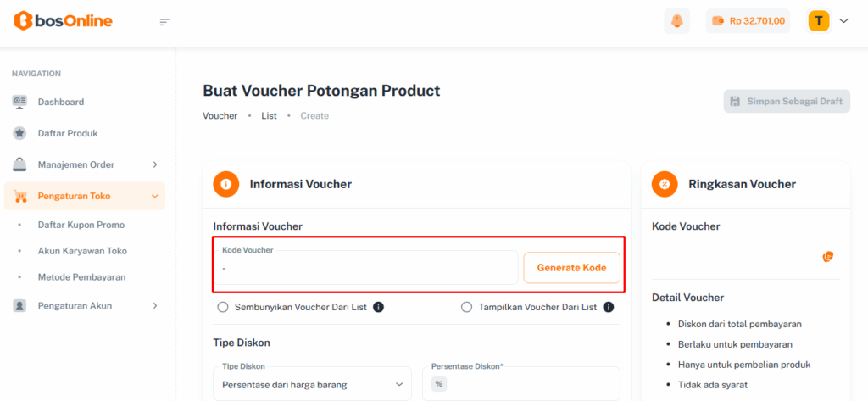Open Daftar Produk page
This screenshot has width=868, height=401.
pyautogui.click(x=68, y=133)
